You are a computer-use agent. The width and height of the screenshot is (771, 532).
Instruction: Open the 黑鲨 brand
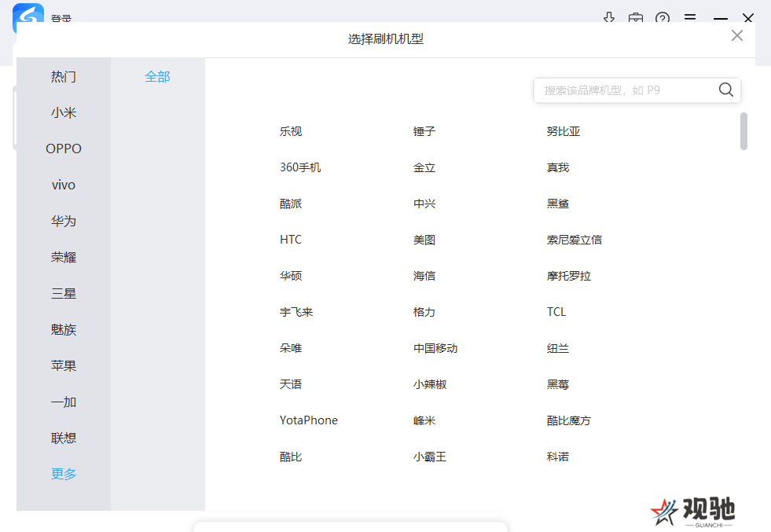click(x=557, y=204)
